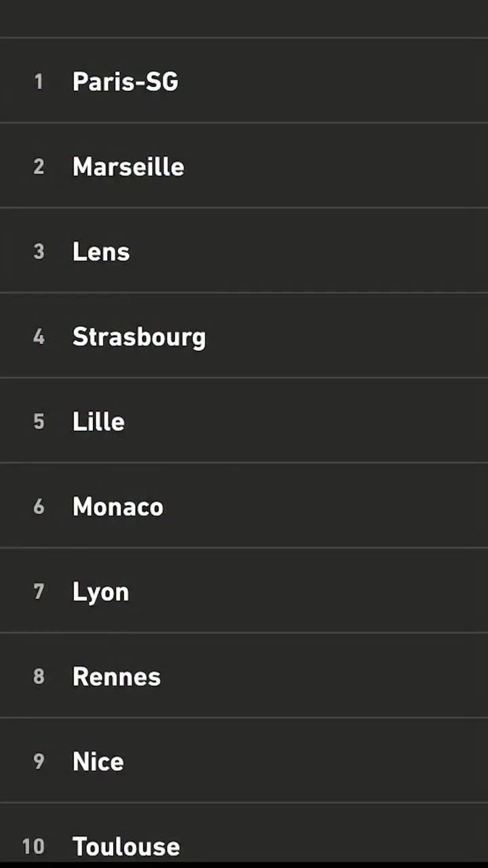Select Rennes from the standings
488x868 pixels.
pyautogui.click(x=117, y=677)
